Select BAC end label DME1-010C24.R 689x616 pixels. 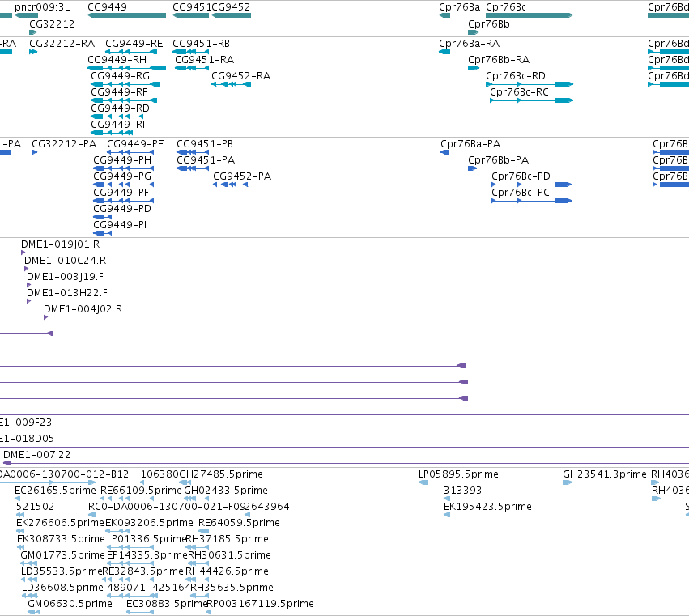(x=65, y=261)
